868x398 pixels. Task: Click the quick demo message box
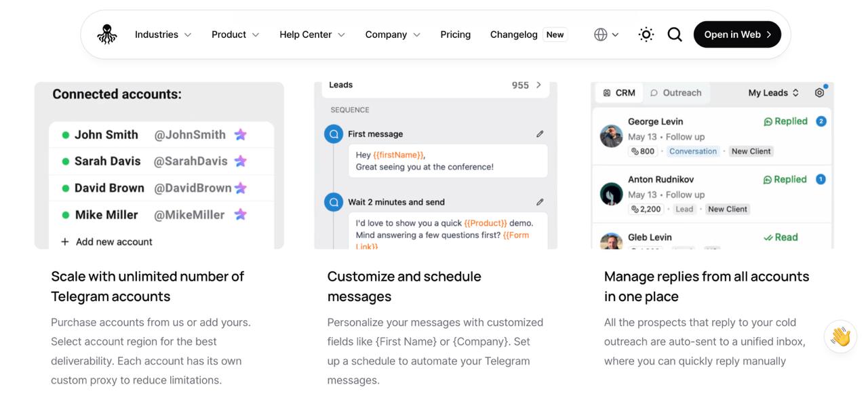click(448, 231)
